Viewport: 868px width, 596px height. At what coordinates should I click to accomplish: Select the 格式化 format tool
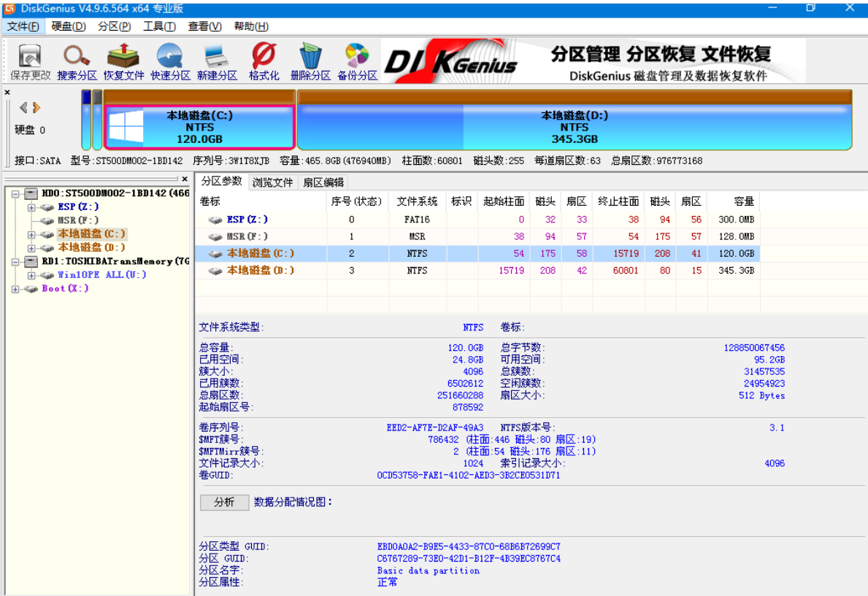point(264,61)
